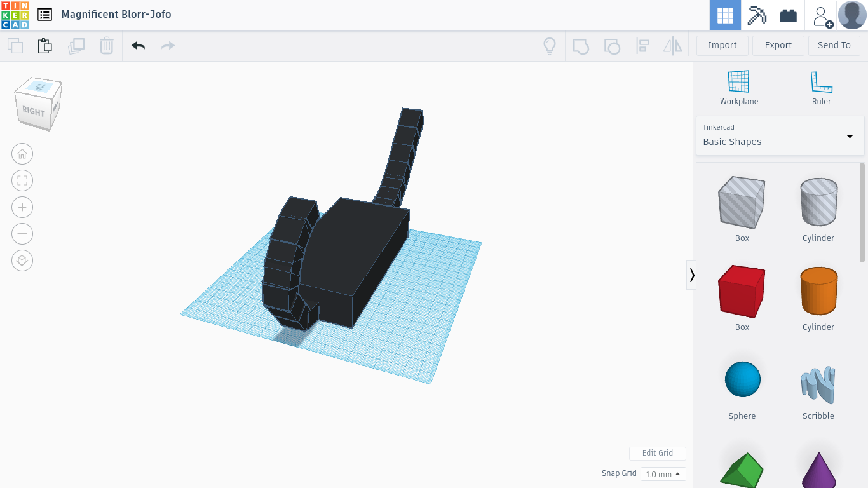The image size is (868, 488).
Task: Redo the last action
Action: click(168, 46)
